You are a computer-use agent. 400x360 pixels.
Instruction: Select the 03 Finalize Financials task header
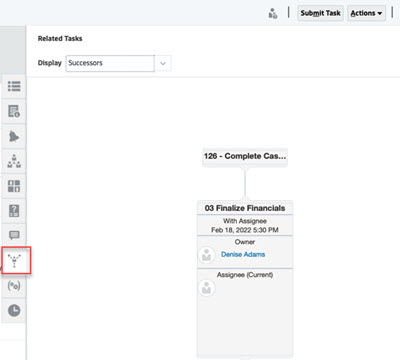tap(245, 208)
